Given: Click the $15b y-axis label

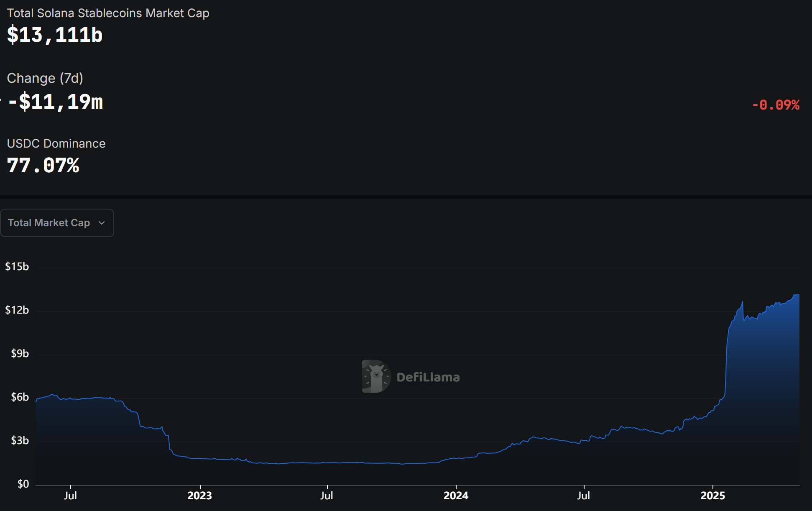Looking at the screenshot, I should coord(17,266).
